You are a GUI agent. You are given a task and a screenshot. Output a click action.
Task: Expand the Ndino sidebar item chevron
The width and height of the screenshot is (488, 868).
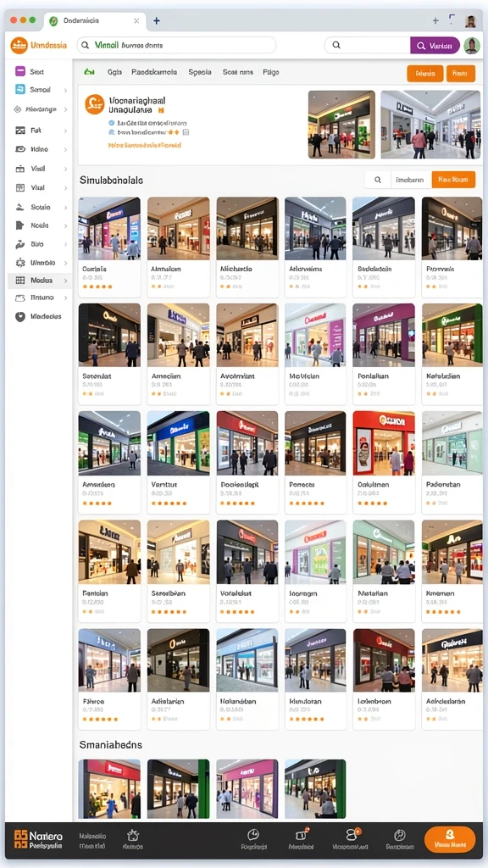click(65, 149)
